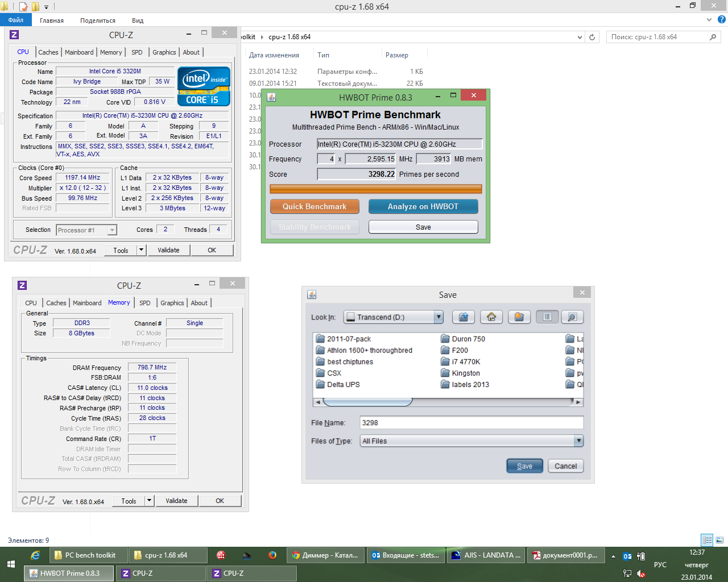Launch Internet Explorer from the taskbar

[x=35, y=555]
